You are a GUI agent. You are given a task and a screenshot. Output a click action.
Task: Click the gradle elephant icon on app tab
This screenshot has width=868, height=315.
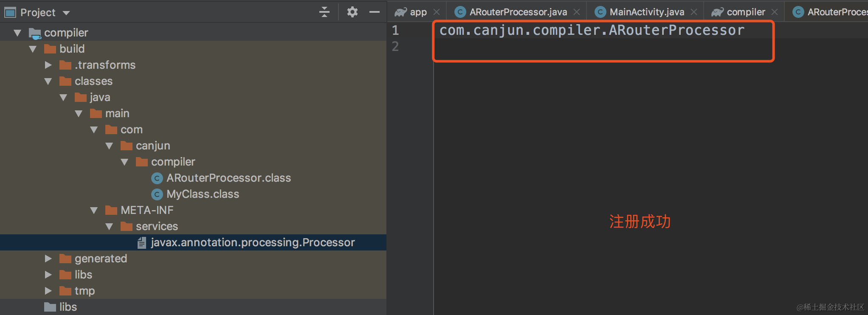point(400,12)
